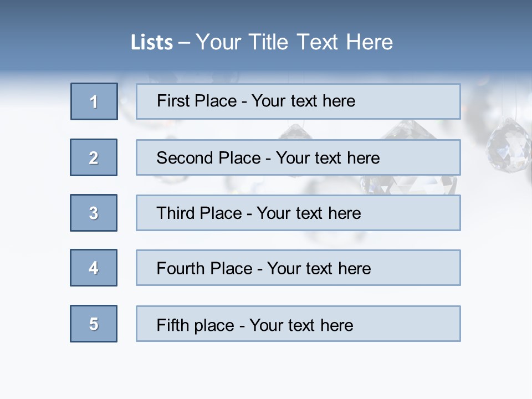Screen dimensions: 532x399
Task: Click the Fourth Place text bar
Action: (298, 268)
